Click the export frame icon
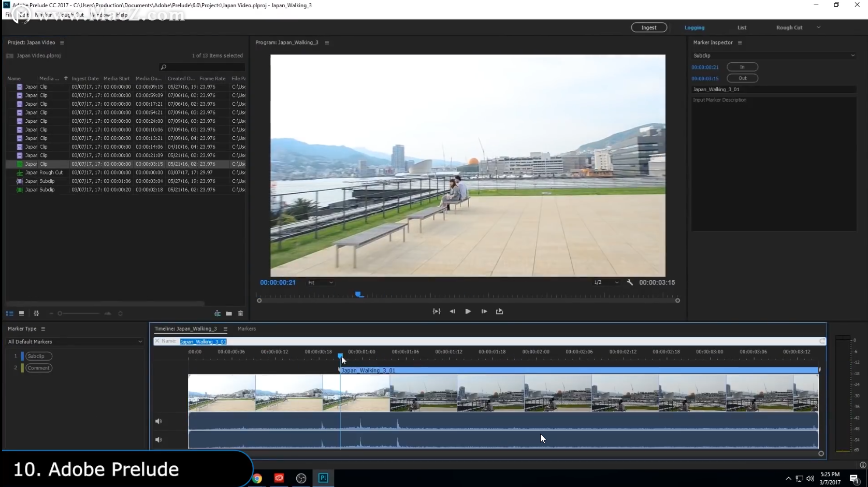Image resolution: width=868 pixels, height=487 pixels. pos(499,311)
